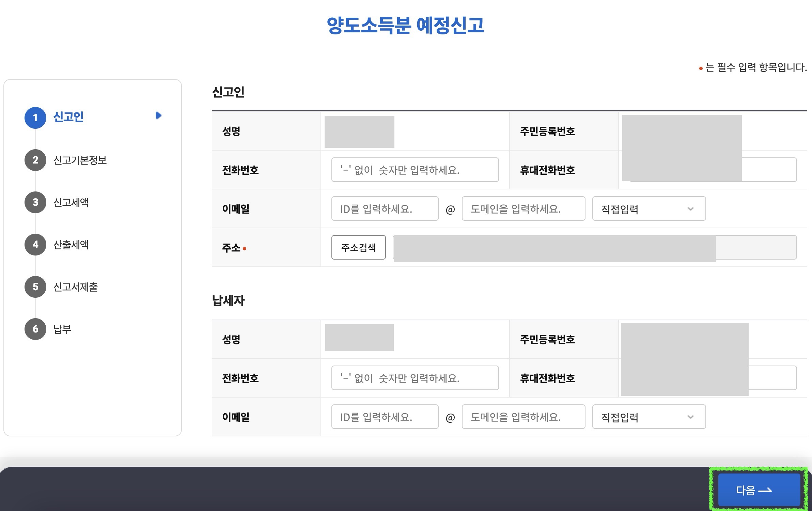The height and width of the screenshot is (511, 812).
Task: Open the 납세자 email domain 직접입력 dropdown
Action: pos(649,417)
